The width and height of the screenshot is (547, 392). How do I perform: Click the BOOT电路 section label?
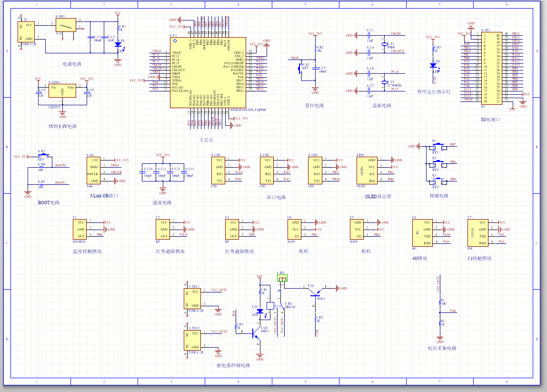[49, 202]
